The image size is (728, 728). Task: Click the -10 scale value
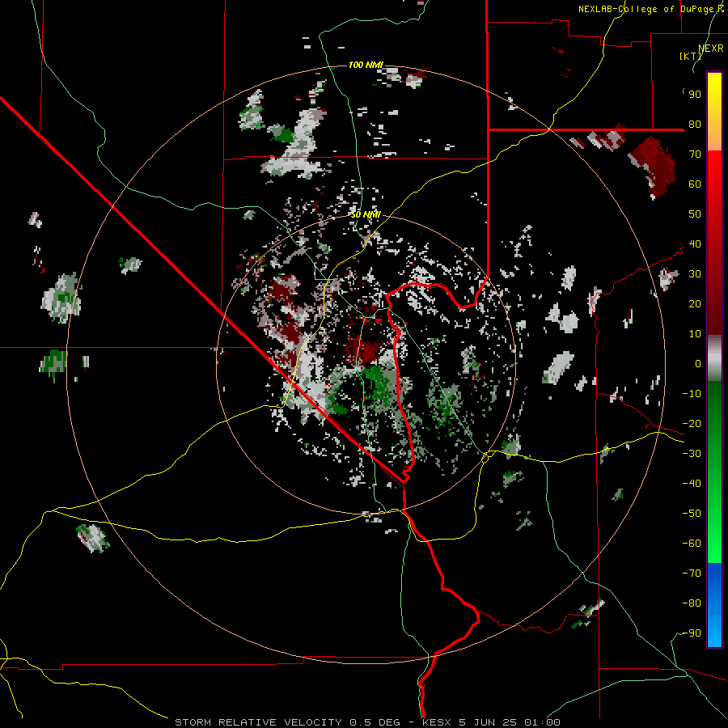click(692, 394)
